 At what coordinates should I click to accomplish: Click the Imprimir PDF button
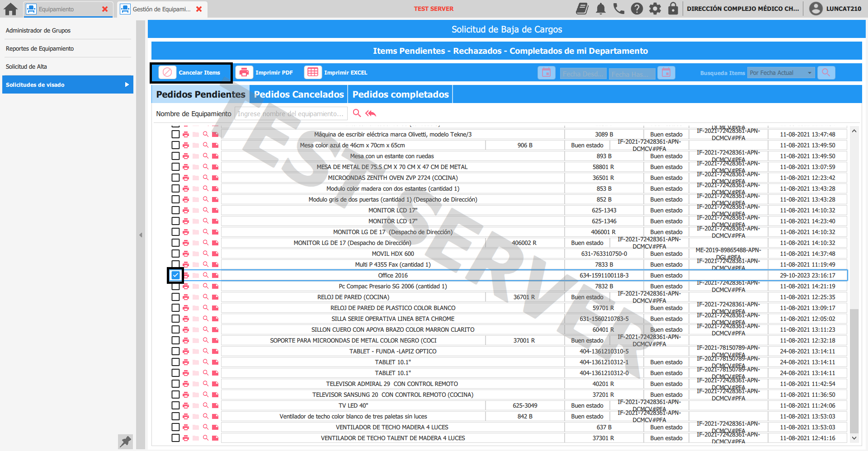pyautogui.click(x=264, y=73)
